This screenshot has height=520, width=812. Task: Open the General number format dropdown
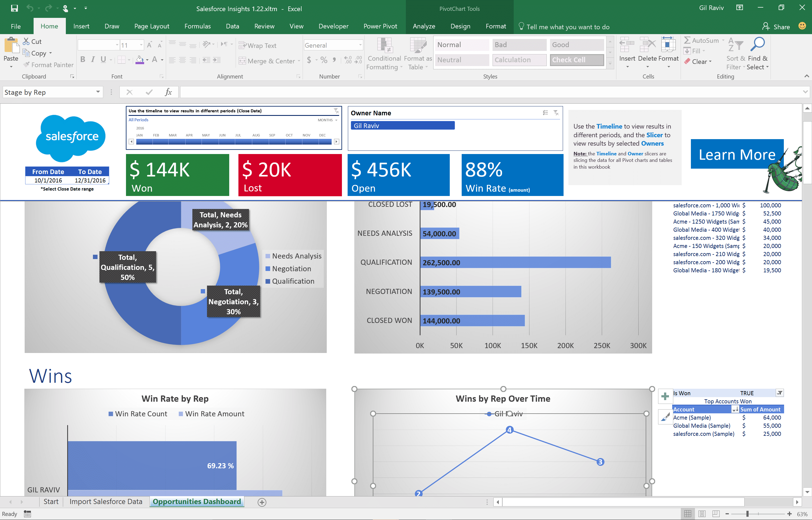360,45
